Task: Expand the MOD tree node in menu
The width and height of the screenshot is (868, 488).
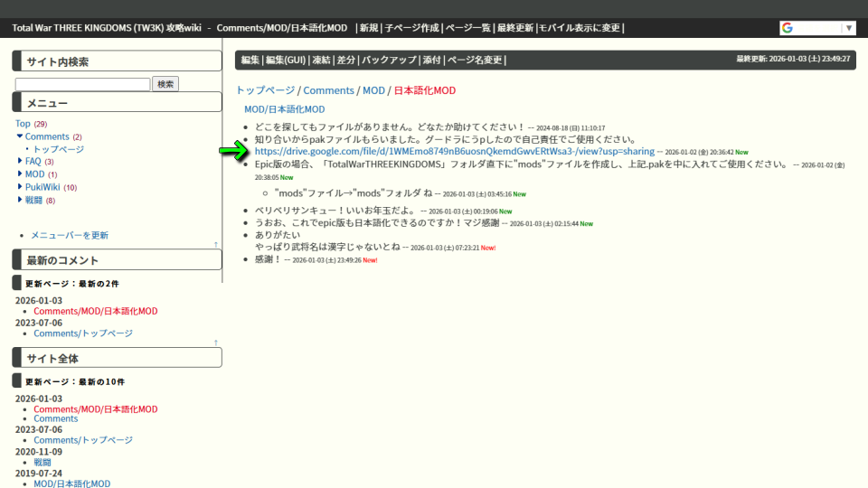Action: tap(20, 174)
